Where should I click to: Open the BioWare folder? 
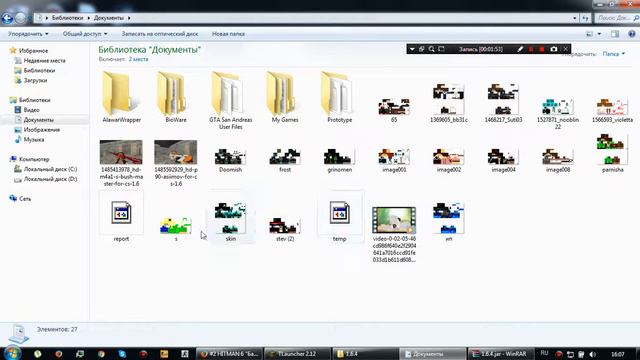(176, 98)
